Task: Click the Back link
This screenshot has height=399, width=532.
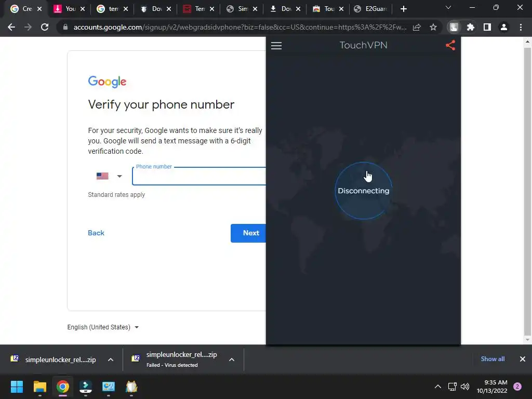Action: [x=96, y=233]
